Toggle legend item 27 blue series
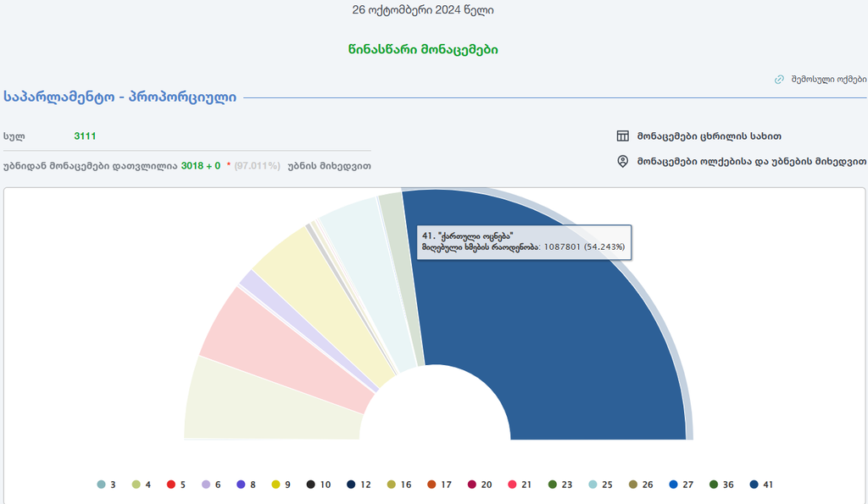Image resolution: width=868 pixels, height=504 pixels. click(x=681, y=485)
